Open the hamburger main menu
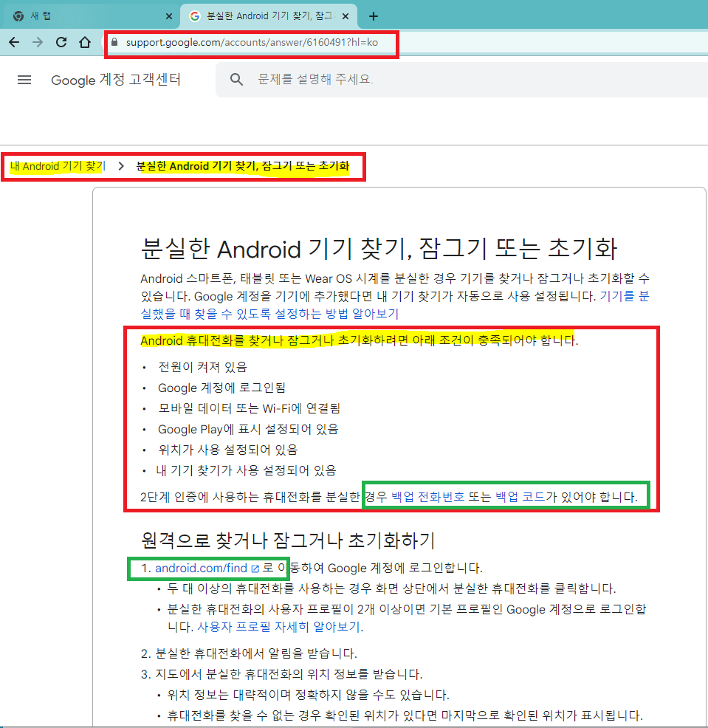The image size is (708, 728). coord(24,80)
